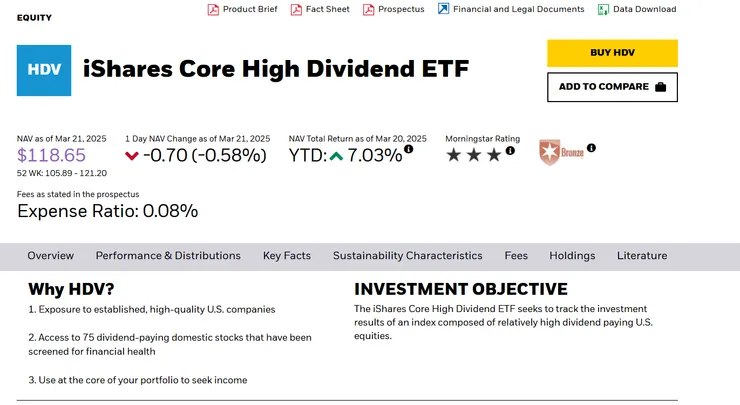Select the Sustainability Characteristics tab
This screenshot has height=405, width=740.
tap(408, 256)
